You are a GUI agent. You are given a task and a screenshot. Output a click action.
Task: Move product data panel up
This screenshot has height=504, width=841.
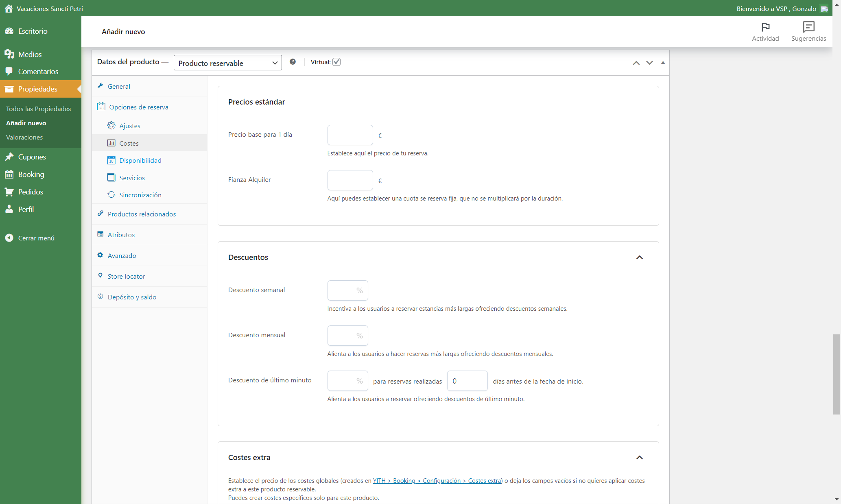point(636,63)
